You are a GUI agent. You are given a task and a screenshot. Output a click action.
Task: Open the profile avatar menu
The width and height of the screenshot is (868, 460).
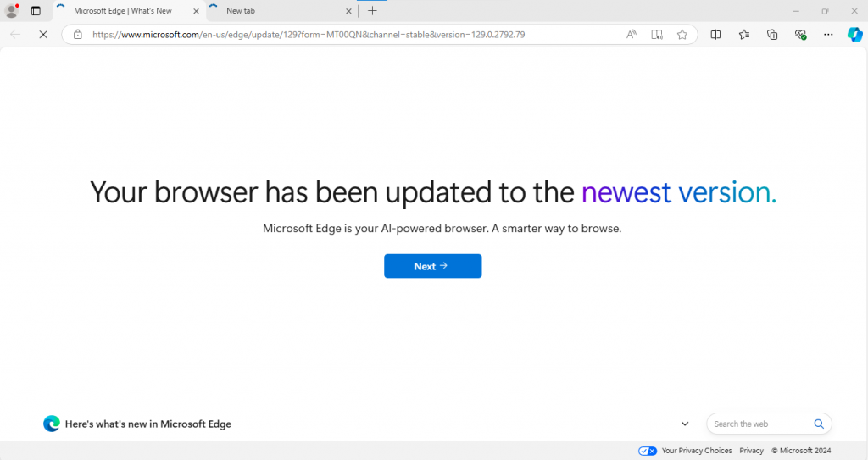[x=12, y=11]
